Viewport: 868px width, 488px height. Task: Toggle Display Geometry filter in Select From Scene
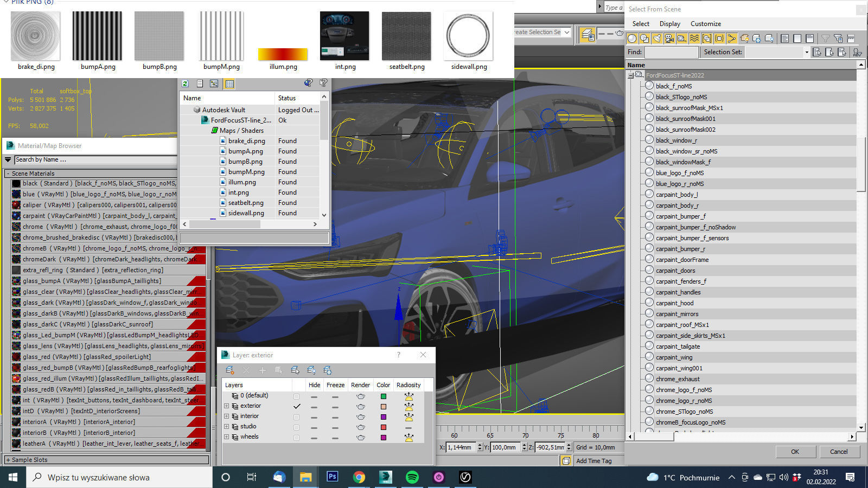(632, 38)
